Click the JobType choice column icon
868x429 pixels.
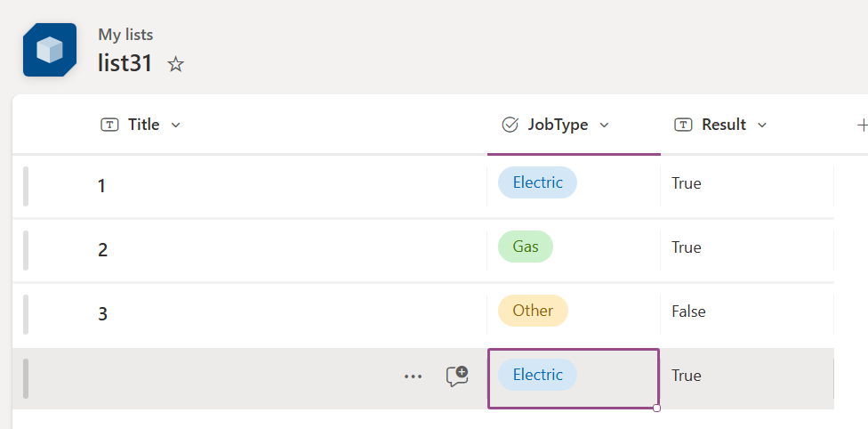pyautogui.click(x=510, y=125)
